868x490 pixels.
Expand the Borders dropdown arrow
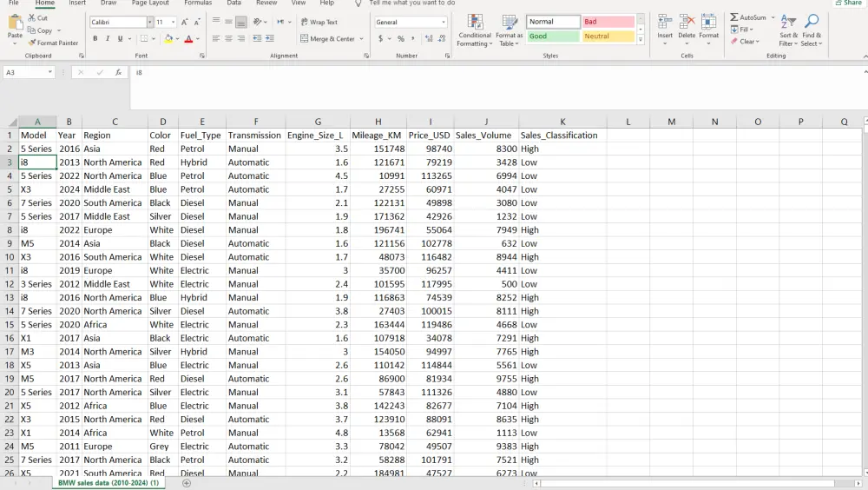click(x=154, y=39)
